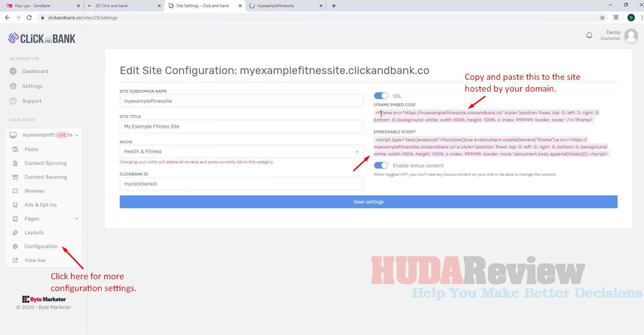644x335 pixels.
Task: Toggle Enable bonus content switch
Action: click(x=381, y=166)
